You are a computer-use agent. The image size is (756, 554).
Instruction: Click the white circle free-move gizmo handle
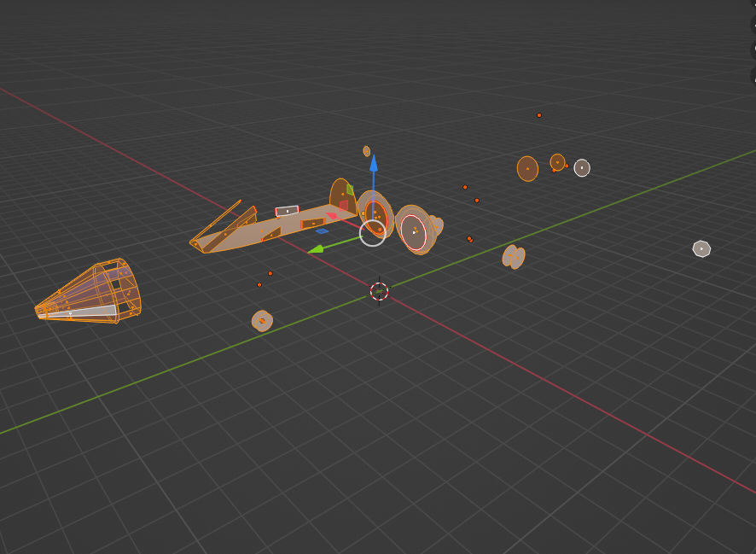point(373,233)
